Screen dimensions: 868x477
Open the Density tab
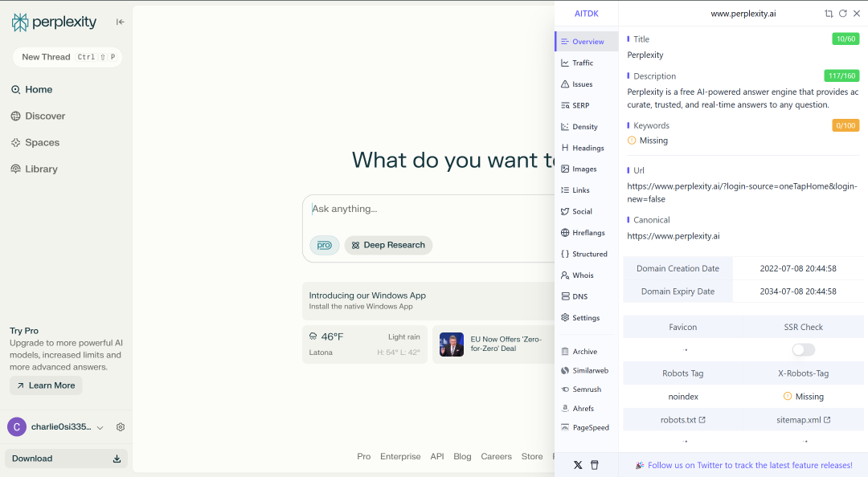tap(586, 127)
